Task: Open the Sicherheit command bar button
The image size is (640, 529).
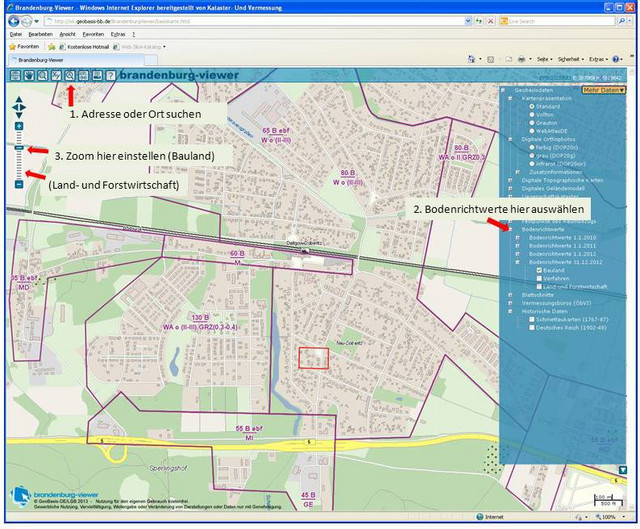Action: click(570, 60)
